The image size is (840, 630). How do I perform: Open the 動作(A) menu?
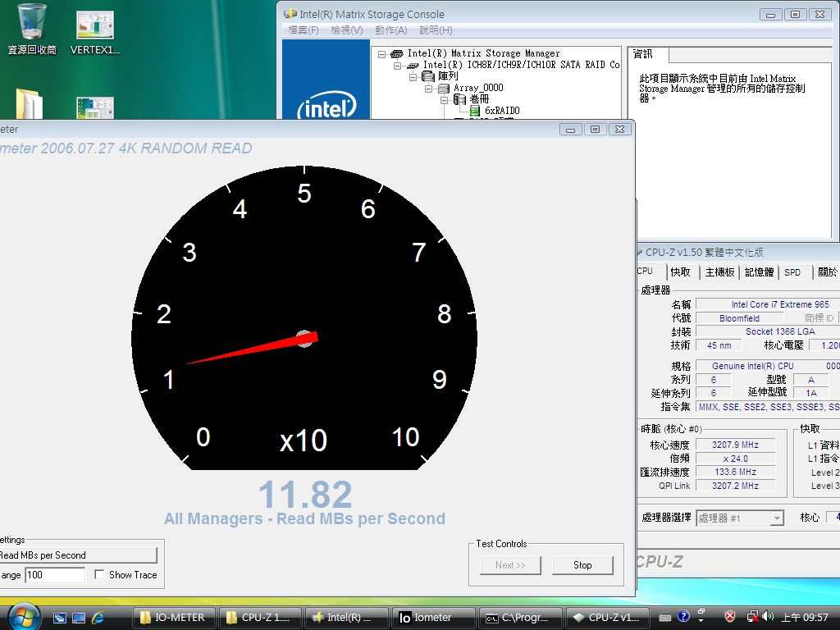click(391, 30)
